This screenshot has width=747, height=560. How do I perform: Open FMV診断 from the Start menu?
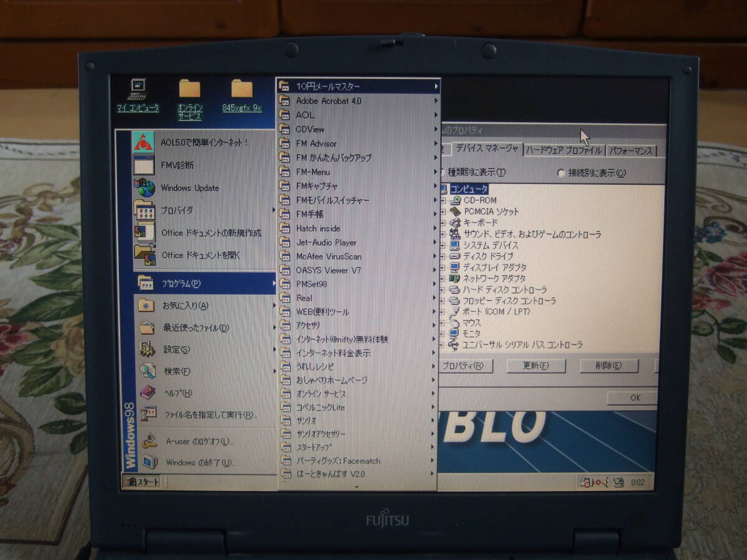click(204, 166)
